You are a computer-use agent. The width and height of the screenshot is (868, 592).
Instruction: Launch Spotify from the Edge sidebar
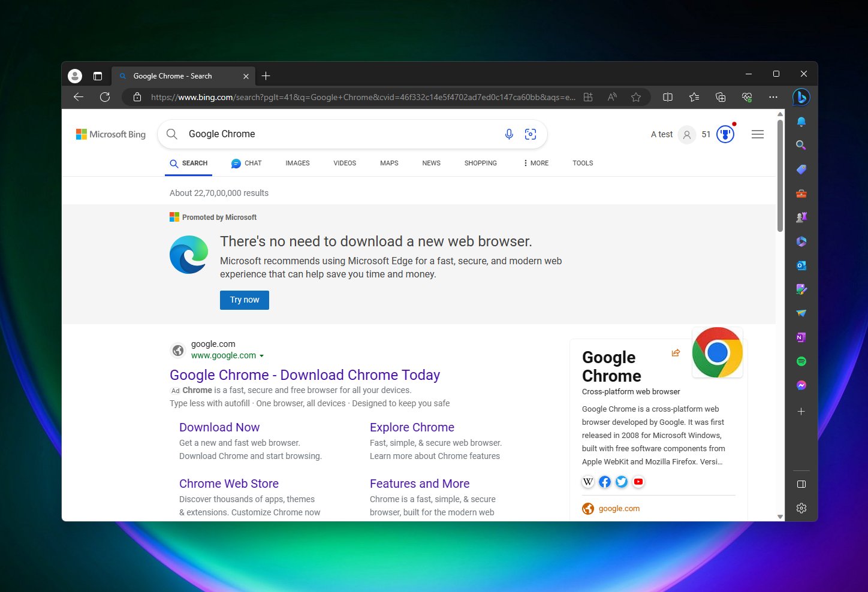[801, 361]
